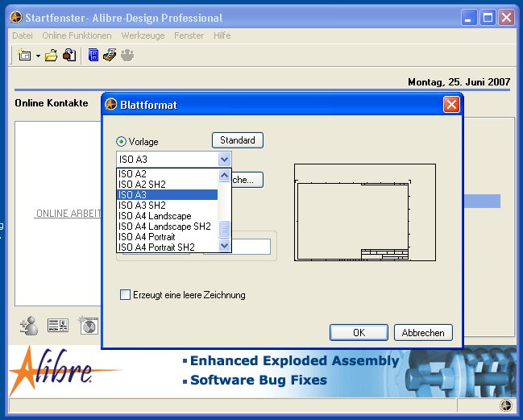Choose highlighted ISO A3 list entry
Viewport: 523px width, 420px height.
(167, 194)
